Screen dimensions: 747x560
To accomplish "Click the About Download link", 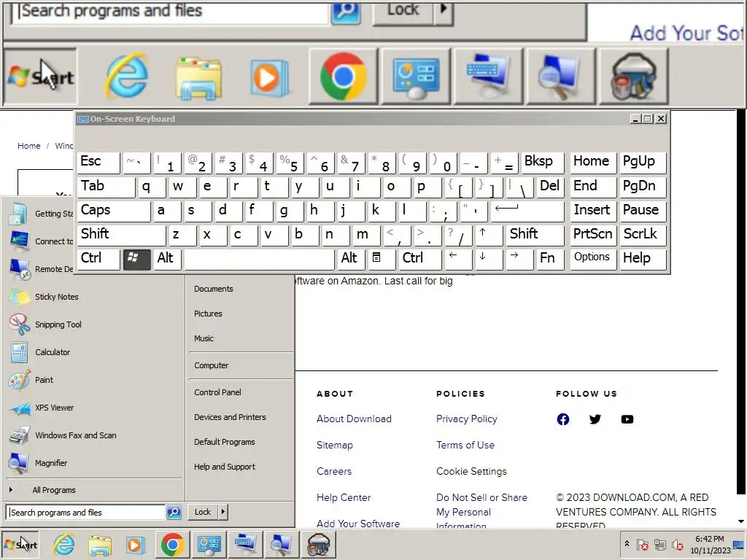I will point(354,419).
